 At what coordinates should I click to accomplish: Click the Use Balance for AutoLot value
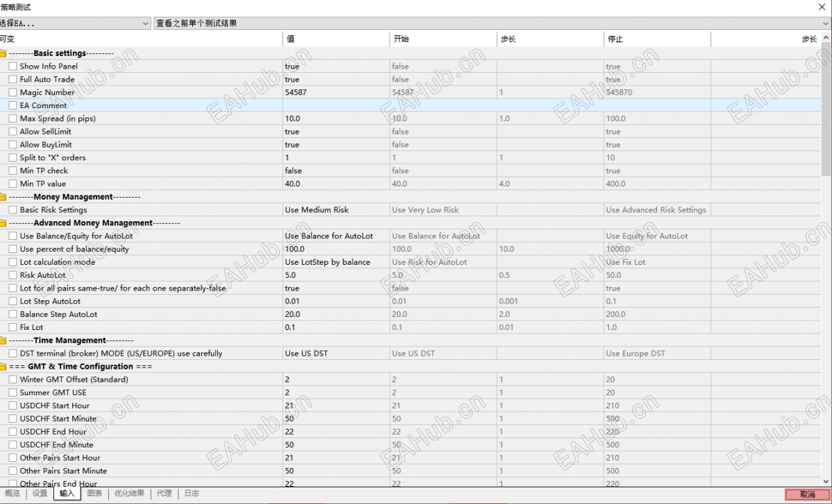(329, 236)
